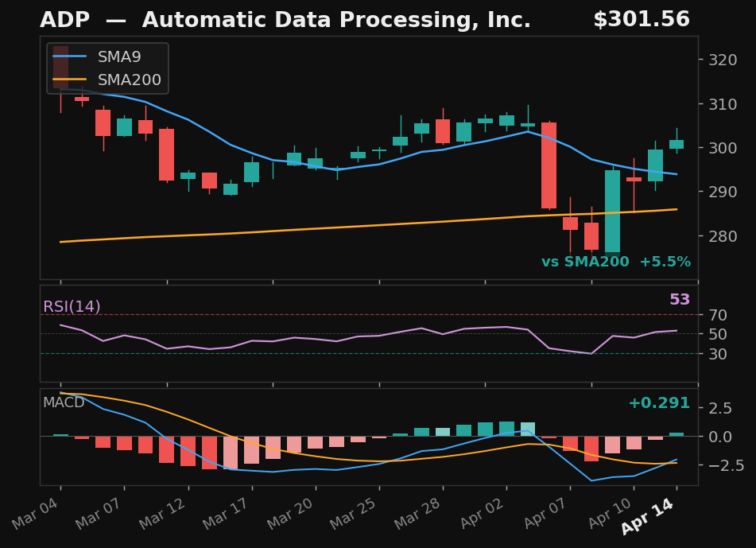Click the Mar 28 date label
Viewport: 756px width, 548px height.
click(418, 513)
